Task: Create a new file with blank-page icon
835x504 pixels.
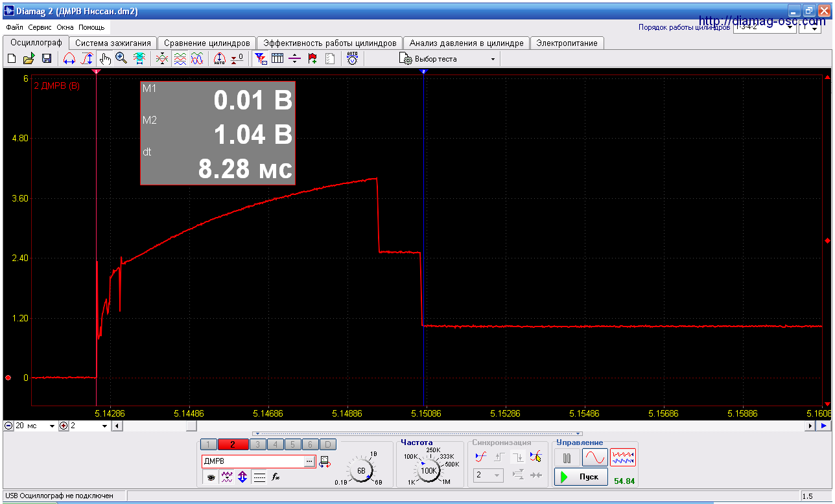Action: [x=11, y=59]
